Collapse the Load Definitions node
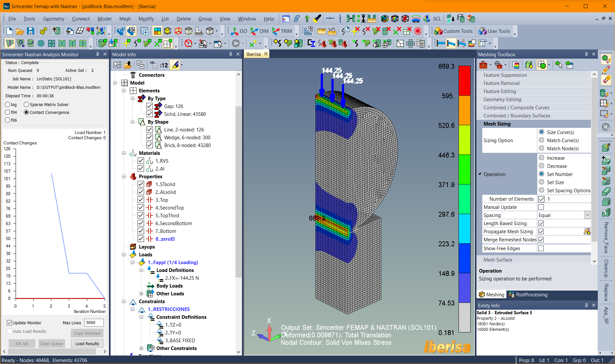 coord(141,270)
